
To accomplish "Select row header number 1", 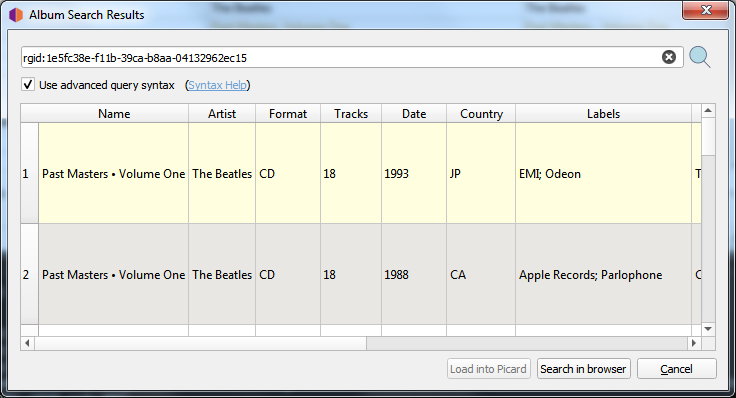I will [x=30, y=173].
